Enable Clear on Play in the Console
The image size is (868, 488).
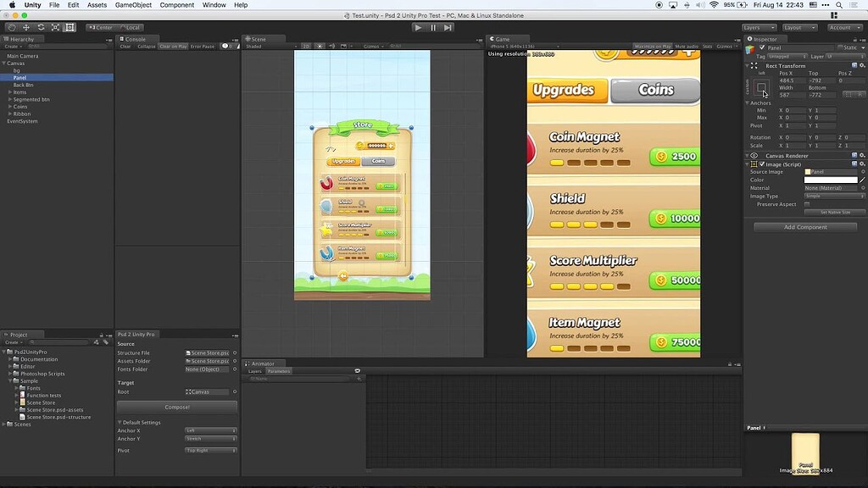click(x=173, y=48)
